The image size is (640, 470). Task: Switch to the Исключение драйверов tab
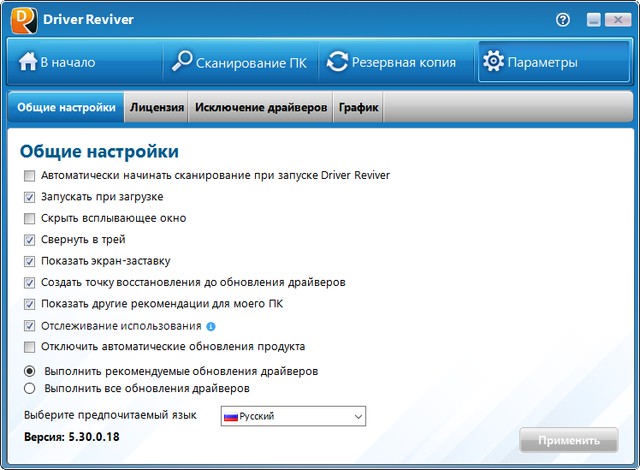[x=261, y=107]
